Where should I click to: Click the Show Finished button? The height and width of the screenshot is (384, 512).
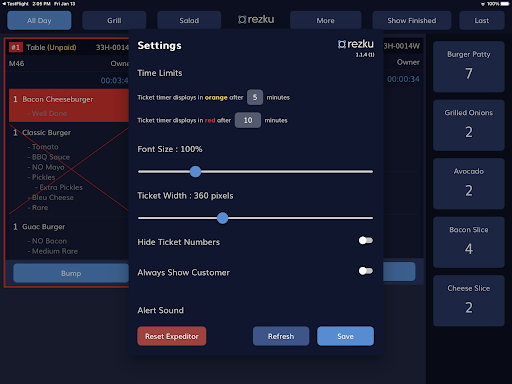pos(412,21)
